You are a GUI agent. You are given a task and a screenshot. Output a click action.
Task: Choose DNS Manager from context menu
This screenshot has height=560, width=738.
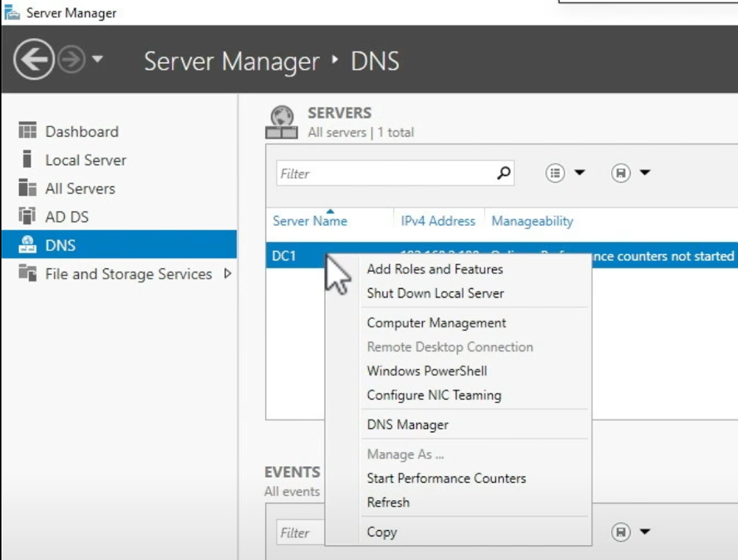pos(408,424)
